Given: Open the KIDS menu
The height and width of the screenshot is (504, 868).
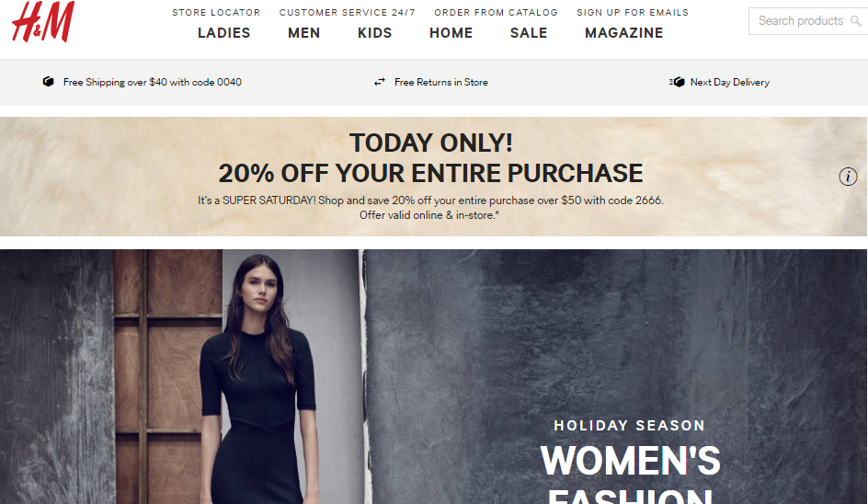Looking at the screenshot, I should pyautogui.click(x=375, y=33).
